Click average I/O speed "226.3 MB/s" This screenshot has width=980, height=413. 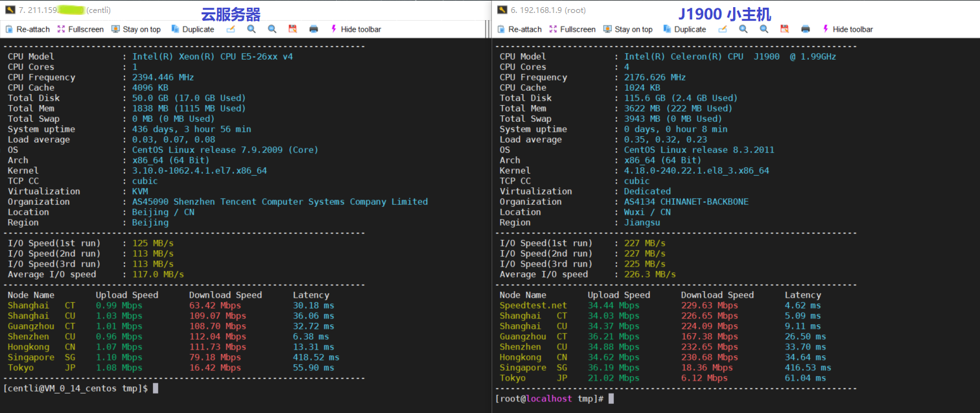(650, 274)
